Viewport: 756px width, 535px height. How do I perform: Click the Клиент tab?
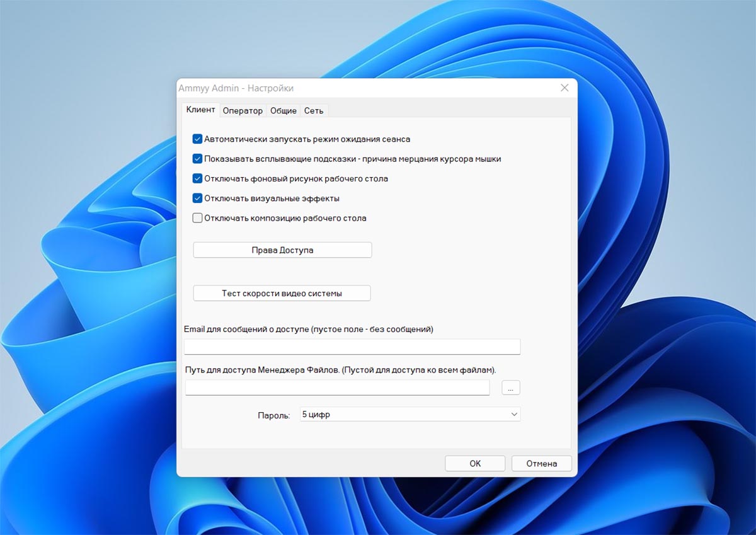pos(201,110)
